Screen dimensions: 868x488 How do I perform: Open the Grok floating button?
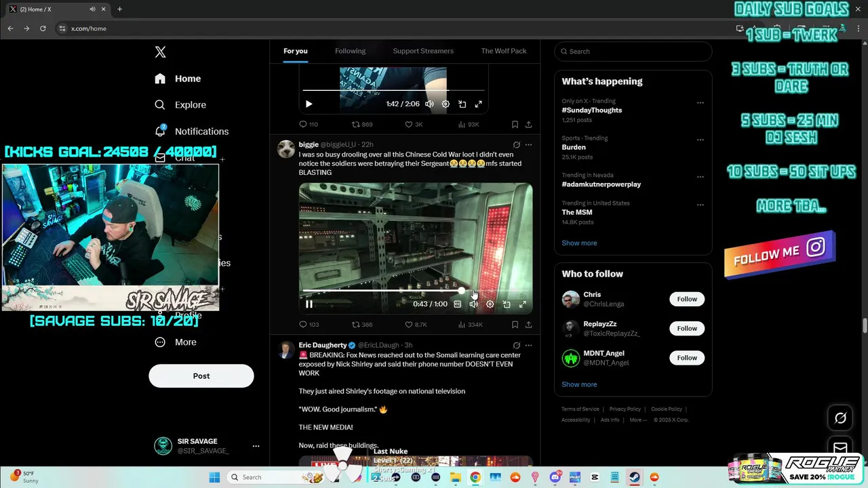[840, 418]
